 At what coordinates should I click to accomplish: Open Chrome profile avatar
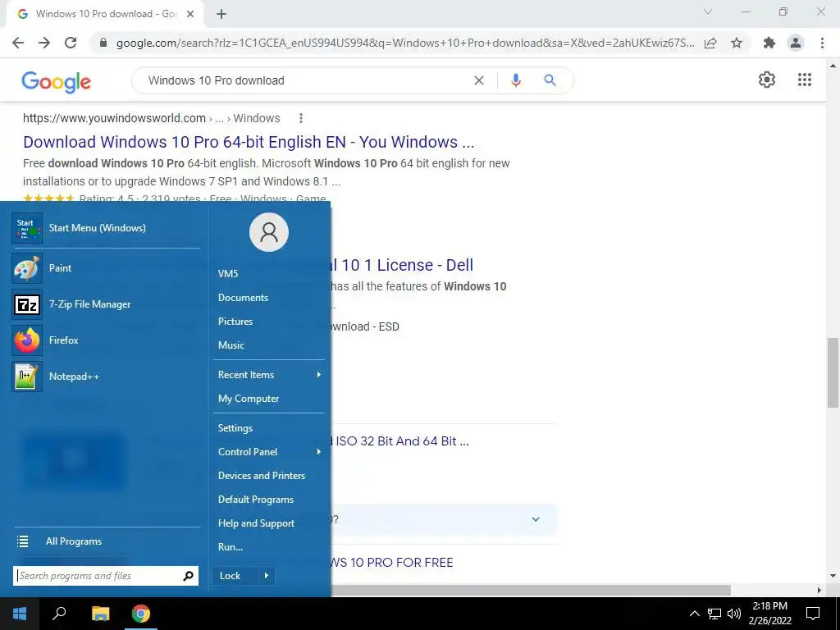[796, 43]
